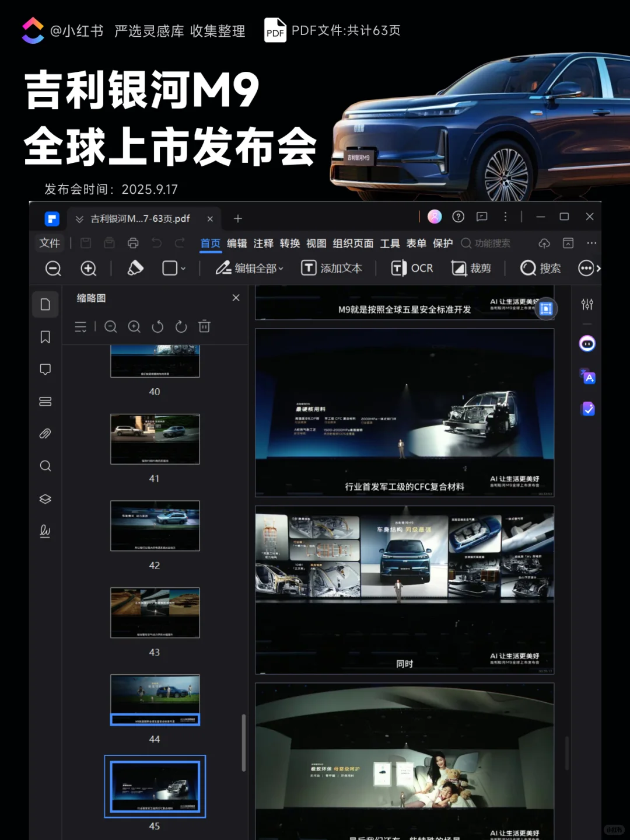Run OCR on the document

coord(412,268)
